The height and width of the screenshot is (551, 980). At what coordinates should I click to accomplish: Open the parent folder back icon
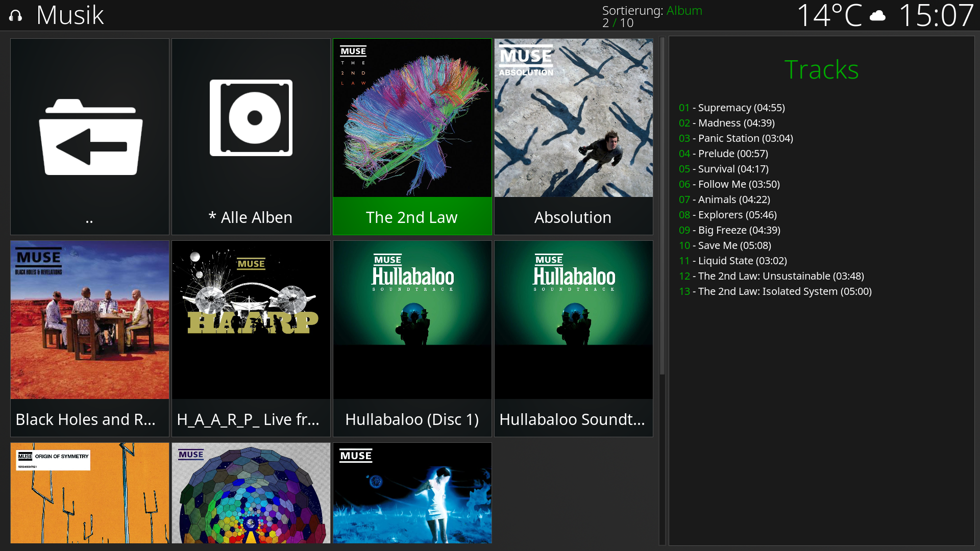point(91,137)
